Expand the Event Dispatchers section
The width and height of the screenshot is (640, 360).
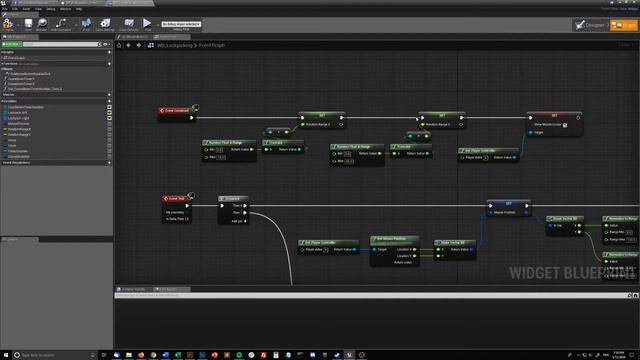pos(16,162)
